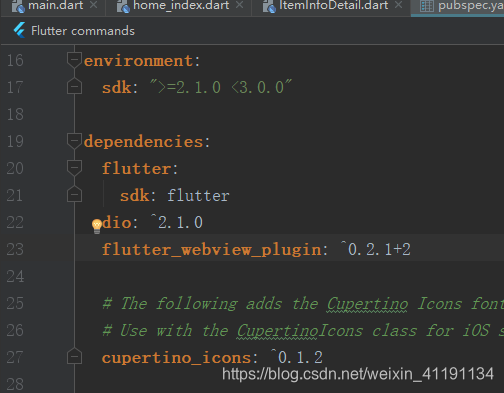Collapse the environment block fold marker
Viewport: 504px width, 393px height.
coord(74,60)
